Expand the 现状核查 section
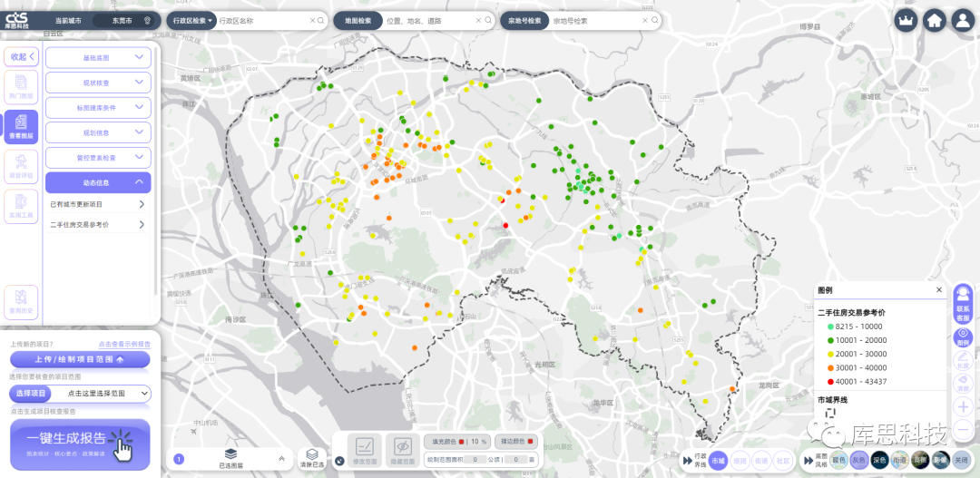 pyautogui.click(x=98, y=83)
